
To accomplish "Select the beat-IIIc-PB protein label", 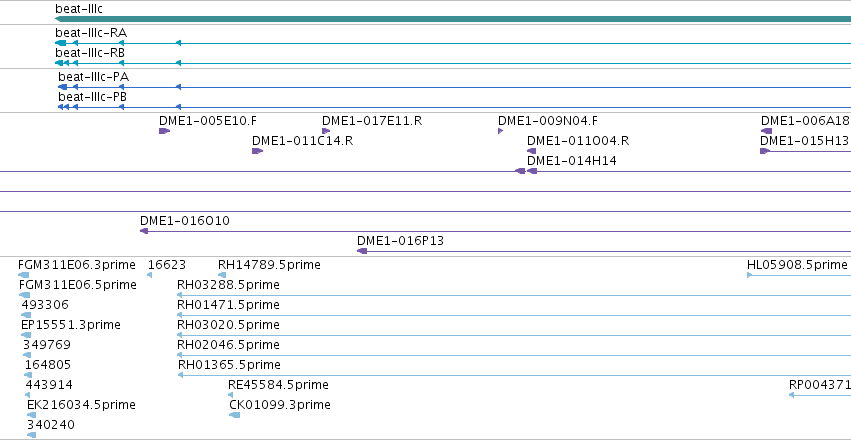I will (93, 97).
